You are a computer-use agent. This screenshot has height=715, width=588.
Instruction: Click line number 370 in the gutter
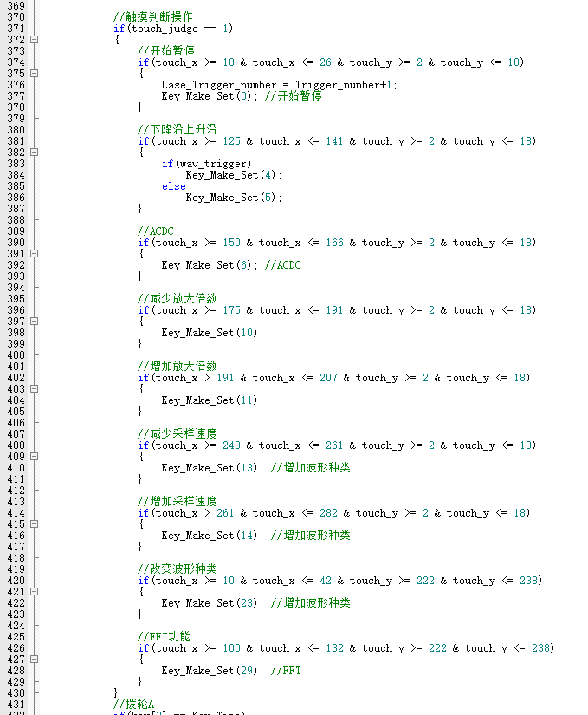tap(16, 17)
